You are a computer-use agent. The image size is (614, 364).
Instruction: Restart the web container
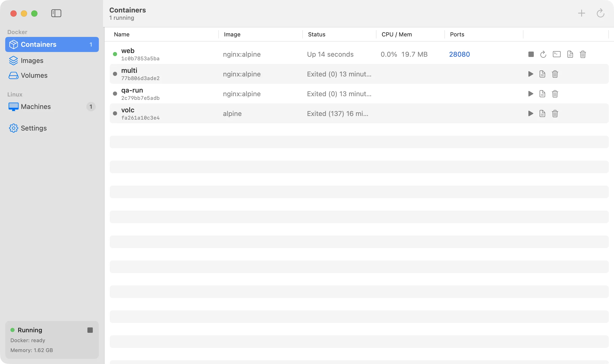tap(543, 54)
